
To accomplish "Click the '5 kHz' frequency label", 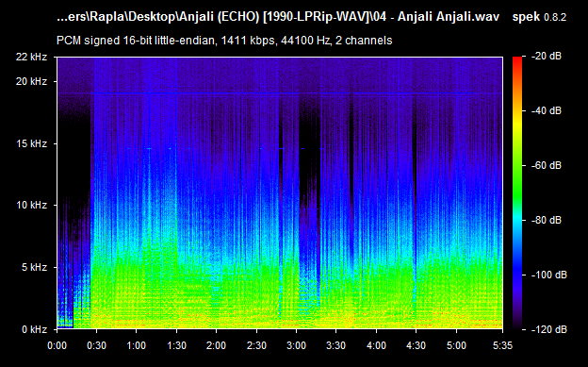I will click(34, 267).
